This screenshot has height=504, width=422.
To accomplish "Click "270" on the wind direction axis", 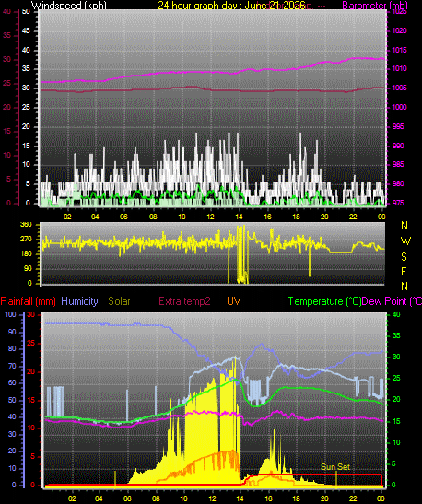I will point(26,240).
